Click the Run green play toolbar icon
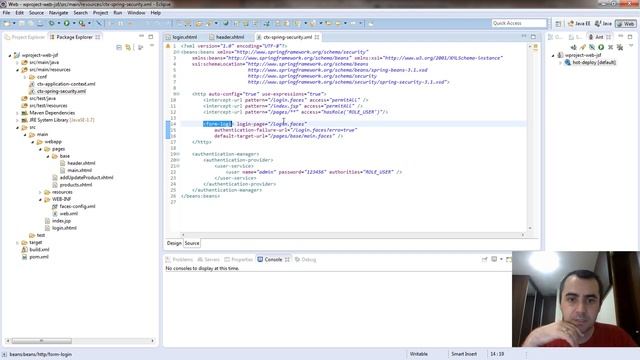Image resolution: width=640 pixels, height=360 pixels. click(67, 23)
